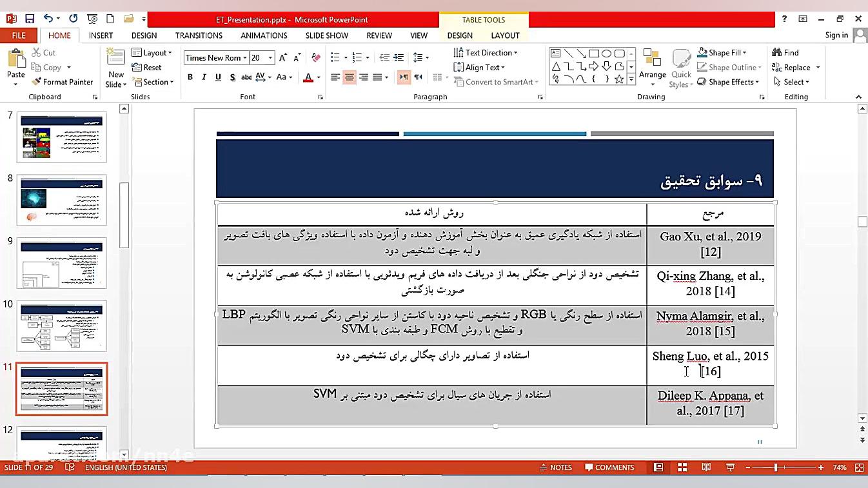
Task: Select the Text Direction option
Action: pos(486,52)
